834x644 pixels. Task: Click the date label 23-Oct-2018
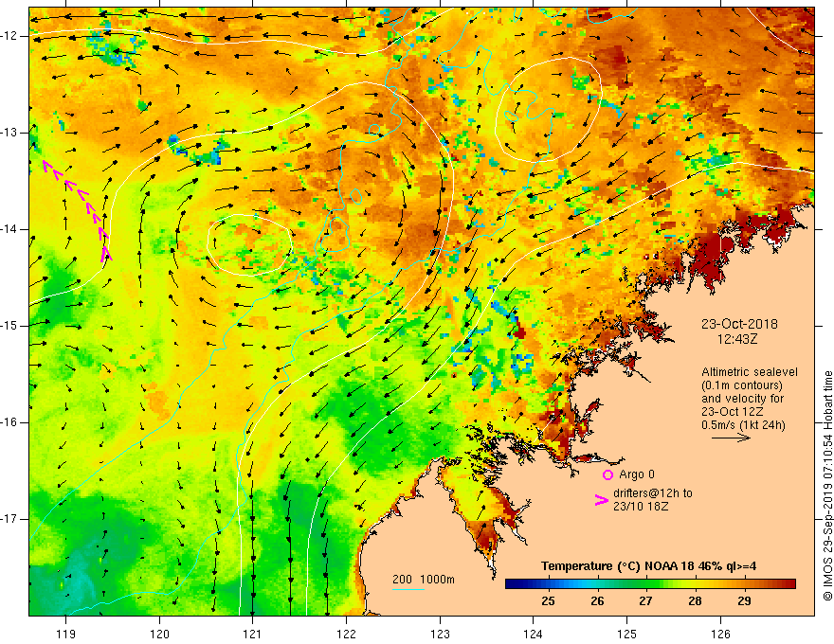click(x=739, y=324)
